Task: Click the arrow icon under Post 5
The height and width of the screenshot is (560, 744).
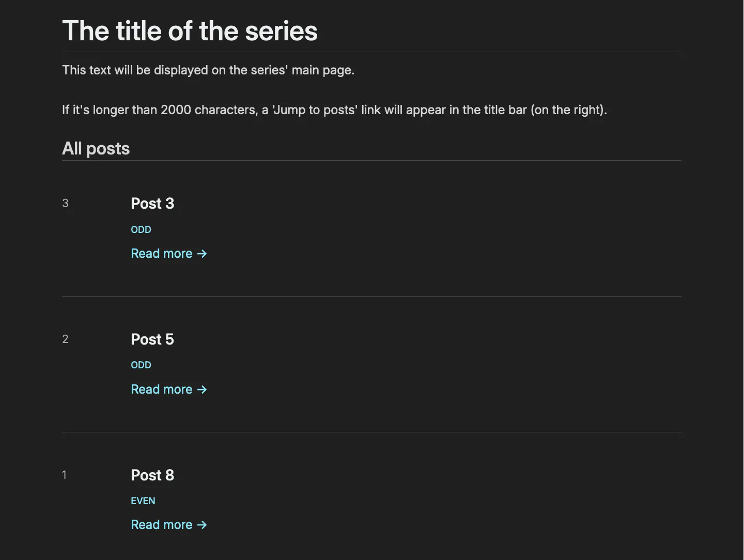Action: click(202, 390)
